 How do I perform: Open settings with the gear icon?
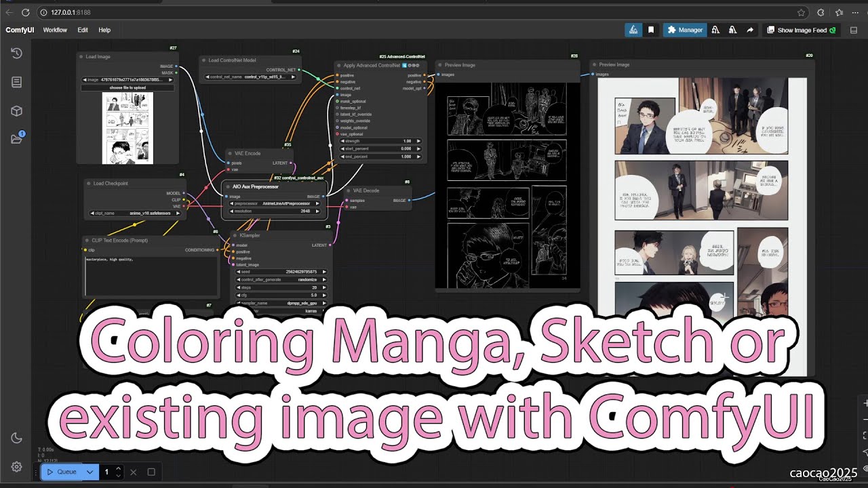coord(17,467)
